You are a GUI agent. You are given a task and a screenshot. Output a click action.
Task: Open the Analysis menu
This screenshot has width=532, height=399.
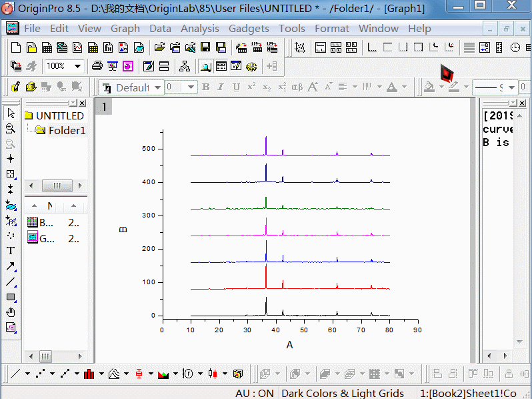[x=199, y=29]
